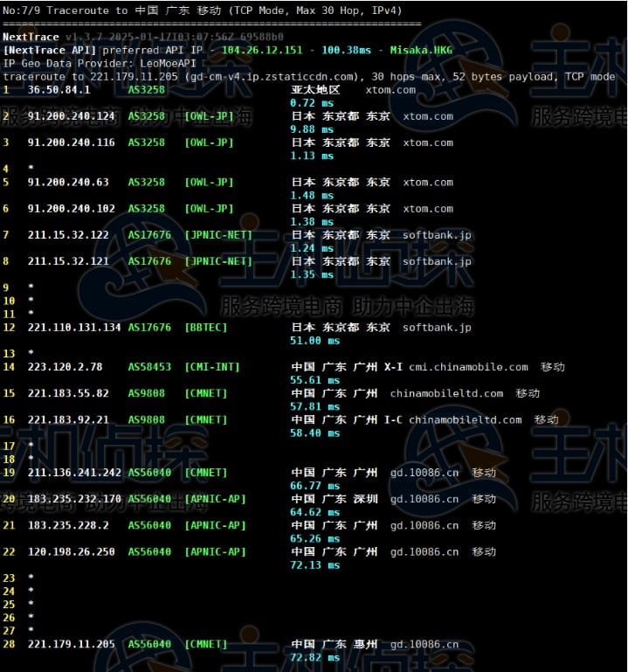Select cmi.chinamobile.com on hop 14
Screen dimensions: 628x672
tap(468, 367)
